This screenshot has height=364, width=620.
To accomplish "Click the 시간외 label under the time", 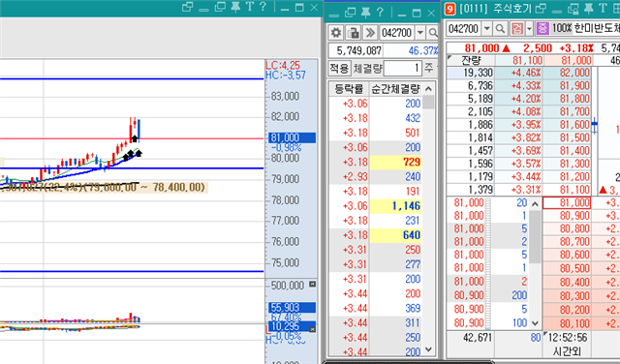I will pyautogui.click(x=566, y=351).
